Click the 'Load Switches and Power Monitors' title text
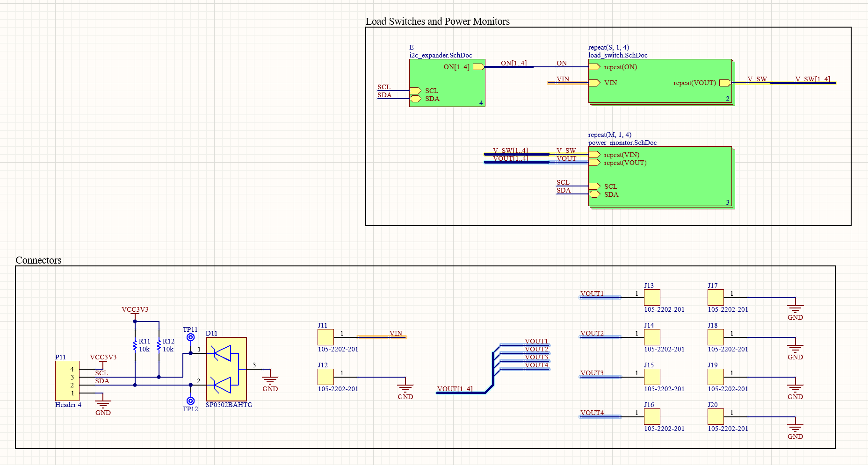This screenshot has height=465, width=868. 437,21
